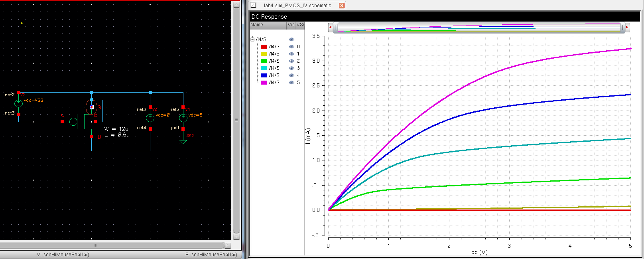Toggle visibility of the magenta trace 5
Screen dimensions: 644x259
coord(291,83)
